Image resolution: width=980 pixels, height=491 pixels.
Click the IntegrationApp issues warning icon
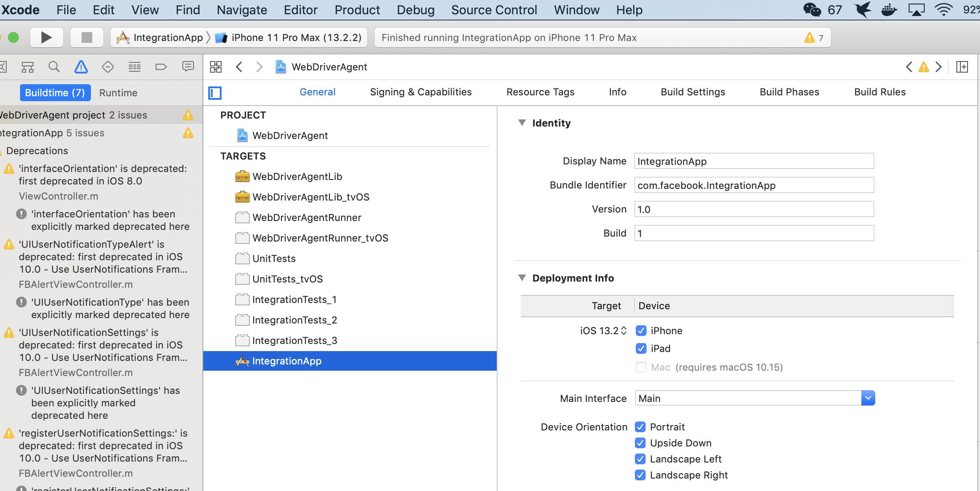click(188, 133)
